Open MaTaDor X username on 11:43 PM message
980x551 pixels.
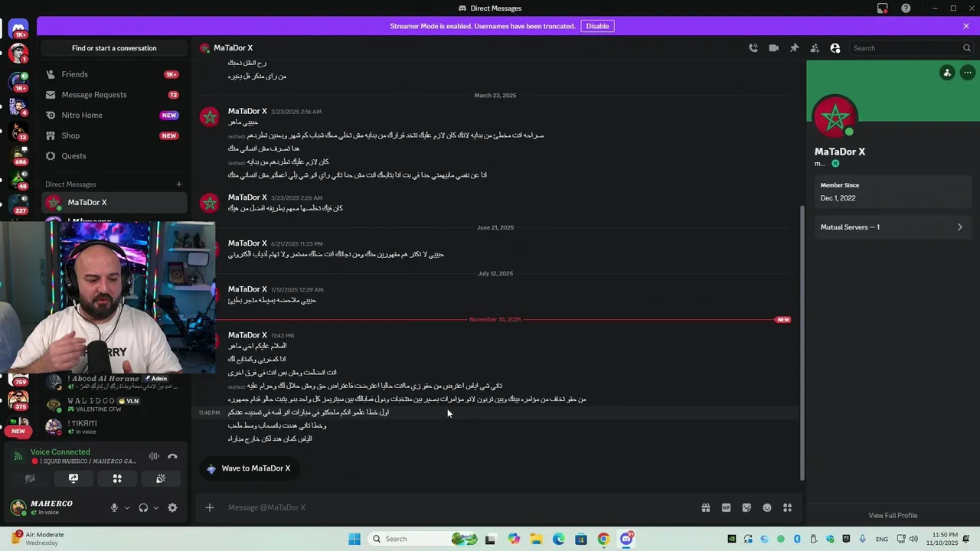[247, 335]
